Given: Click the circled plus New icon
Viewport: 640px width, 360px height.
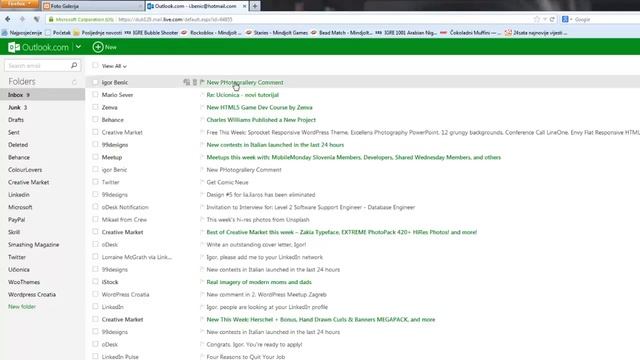Looking at the screenshot, I should 98,47.
